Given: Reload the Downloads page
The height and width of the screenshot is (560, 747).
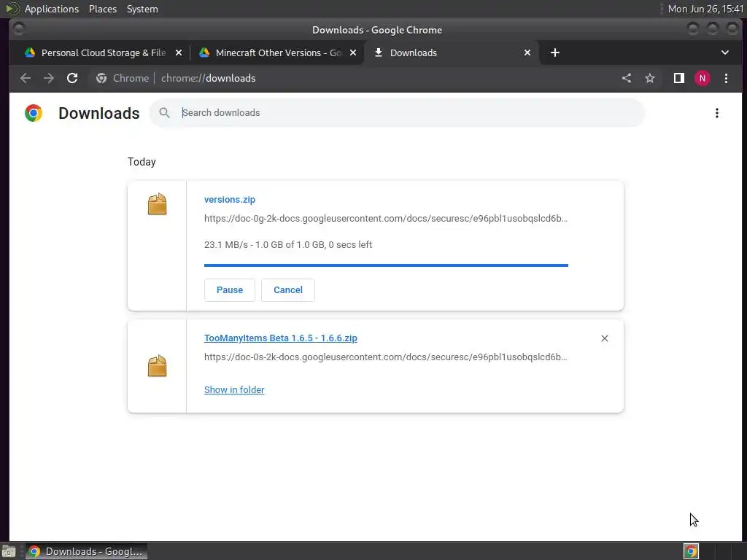Looking at the screenshot, I should pyautogui.click(x=72, y=78).
